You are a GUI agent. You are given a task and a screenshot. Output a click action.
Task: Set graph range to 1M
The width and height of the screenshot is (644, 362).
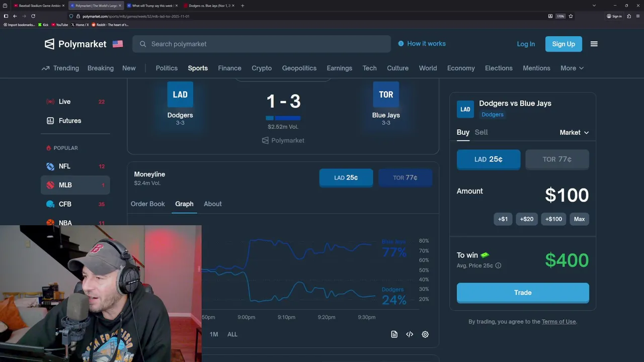point(214,334)
